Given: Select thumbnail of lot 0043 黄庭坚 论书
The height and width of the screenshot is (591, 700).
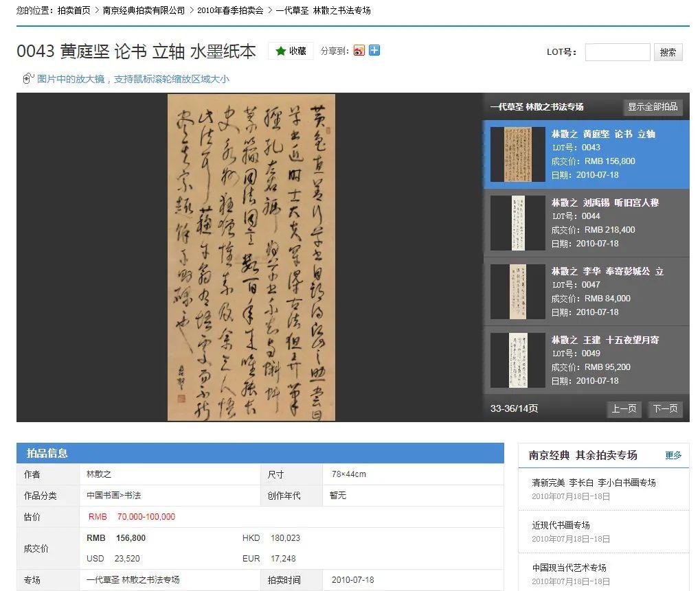Looking at the screenshot, I should [x=518, y=154].
